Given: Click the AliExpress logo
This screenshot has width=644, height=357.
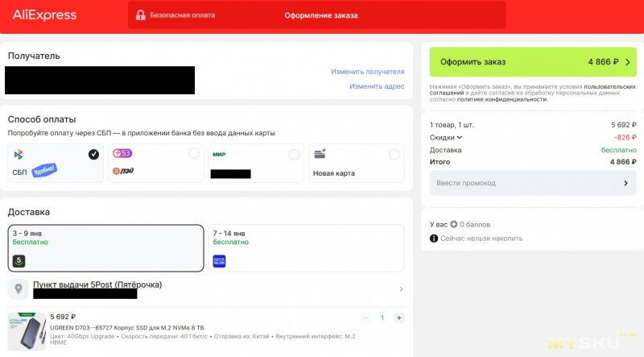Looking at the screenshot, I should [x=44, y=15].
